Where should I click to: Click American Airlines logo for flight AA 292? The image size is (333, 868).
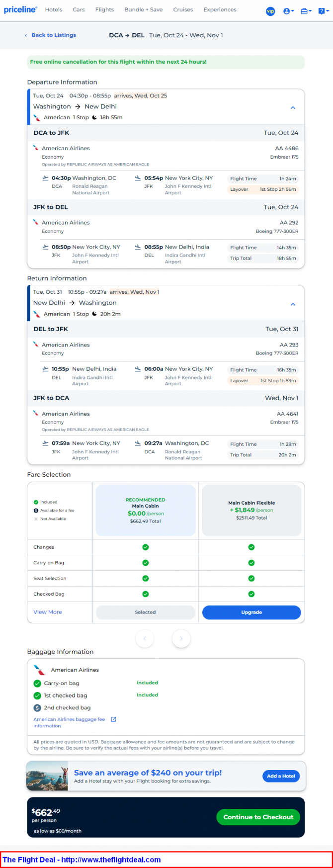36,222
